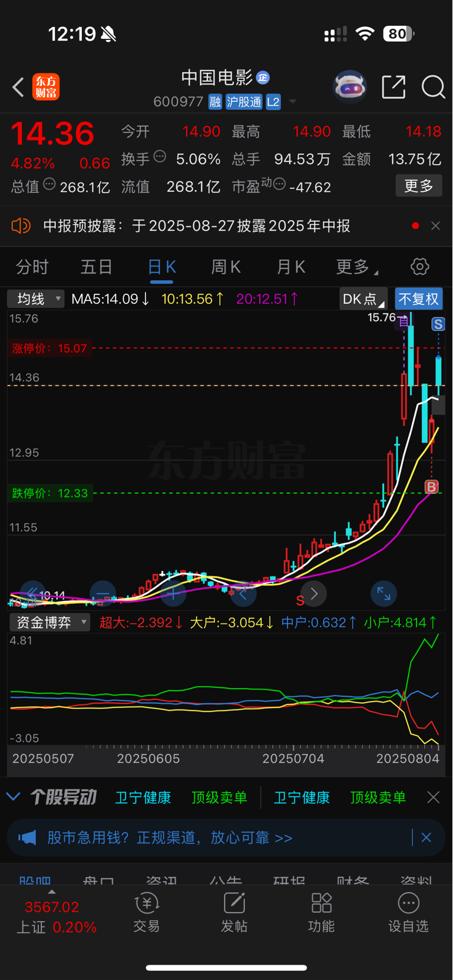Toggle the 不复权 adjustment button

[x=419, y=299]
